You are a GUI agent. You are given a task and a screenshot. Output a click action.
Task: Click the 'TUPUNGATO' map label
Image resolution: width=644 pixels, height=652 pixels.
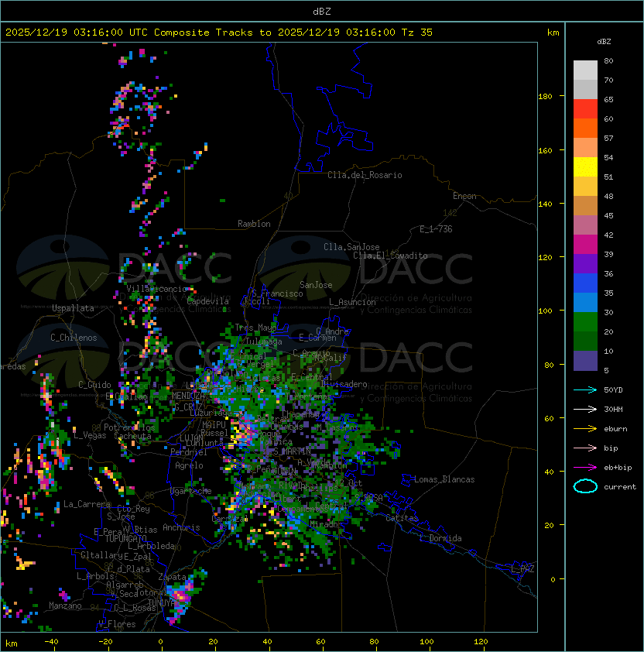(126, 538)
